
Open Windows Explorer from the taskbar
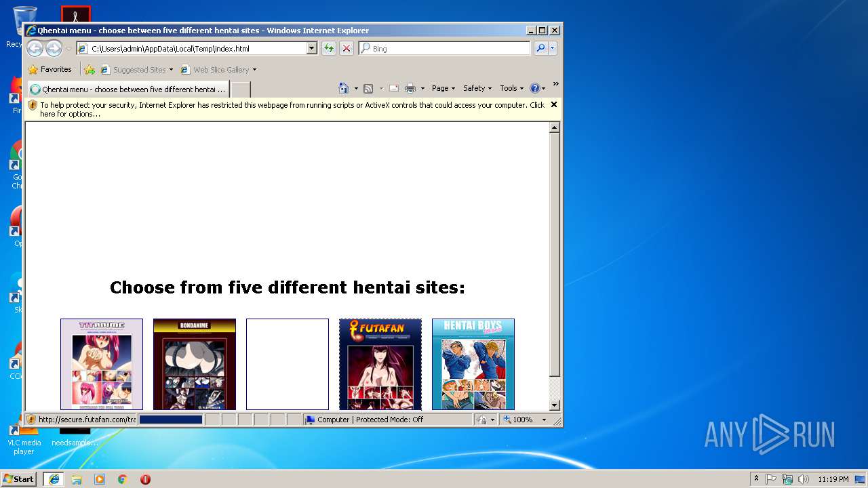point(77,479)
